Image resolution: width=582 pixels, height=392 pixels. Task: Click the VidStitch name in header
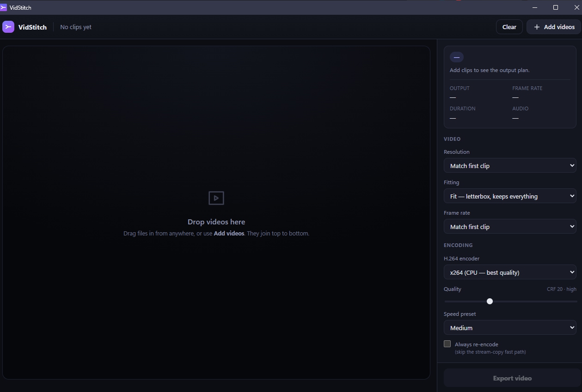click(32, 27)
